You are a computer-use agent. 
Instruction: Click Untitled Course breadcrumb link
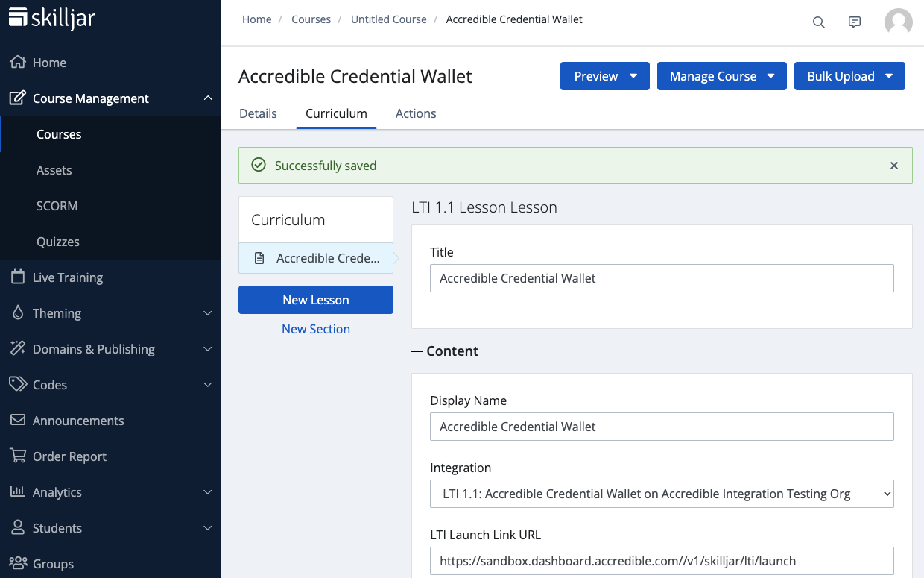point(389,19)
